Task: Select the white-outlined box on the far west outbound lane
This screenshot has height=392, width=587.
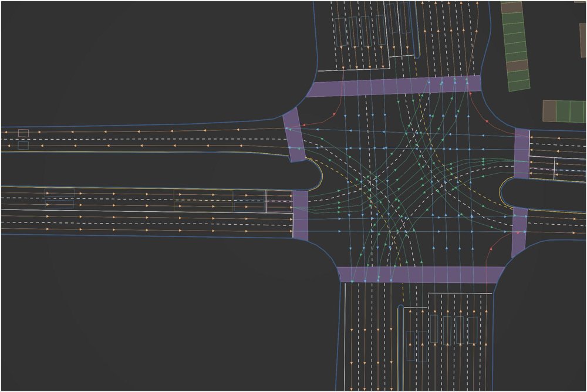Action: 23,133
